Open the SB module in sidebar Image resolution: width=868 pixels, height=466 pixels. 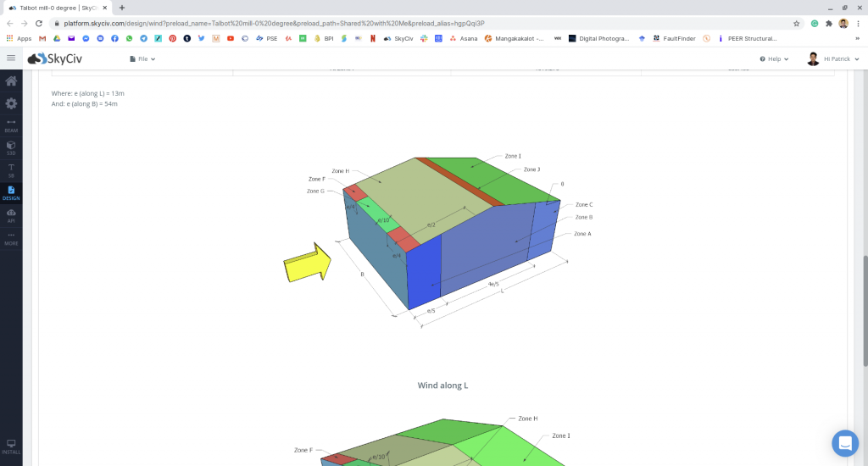tap(11, 169)
